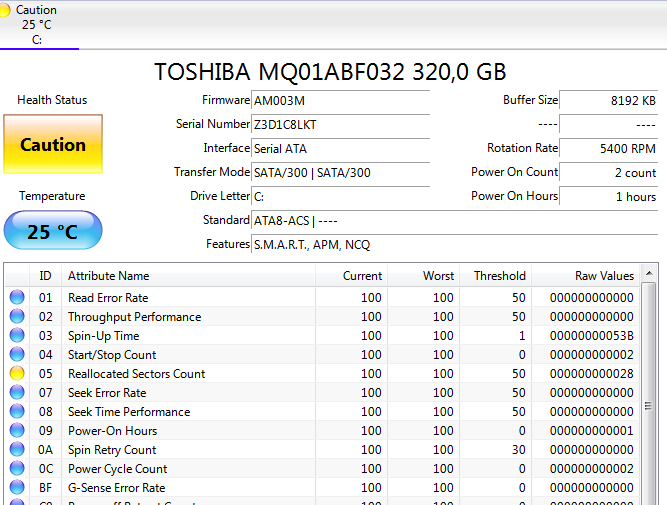Click threshold 1 in Spin-Up Time row
This screenshot has width=667, height=505.
[x=522, y=336]
